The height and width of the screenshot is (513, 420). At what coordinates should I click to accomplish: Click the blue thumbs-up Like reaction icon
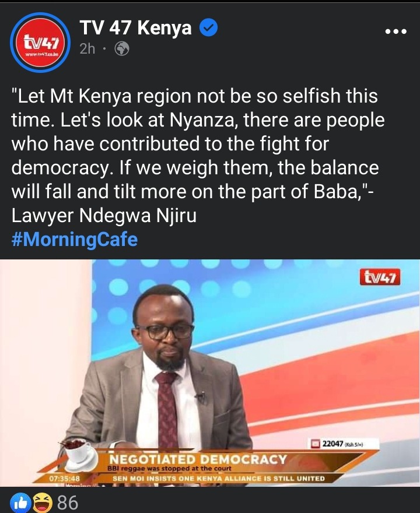(21, 503)
